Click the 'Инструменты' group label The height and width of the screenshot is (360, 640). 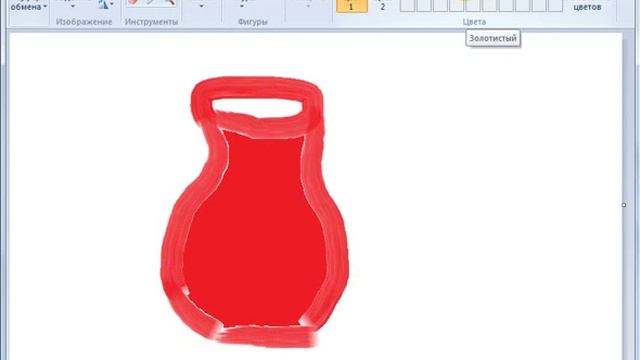pyautogui.click(x=151, y=22)
